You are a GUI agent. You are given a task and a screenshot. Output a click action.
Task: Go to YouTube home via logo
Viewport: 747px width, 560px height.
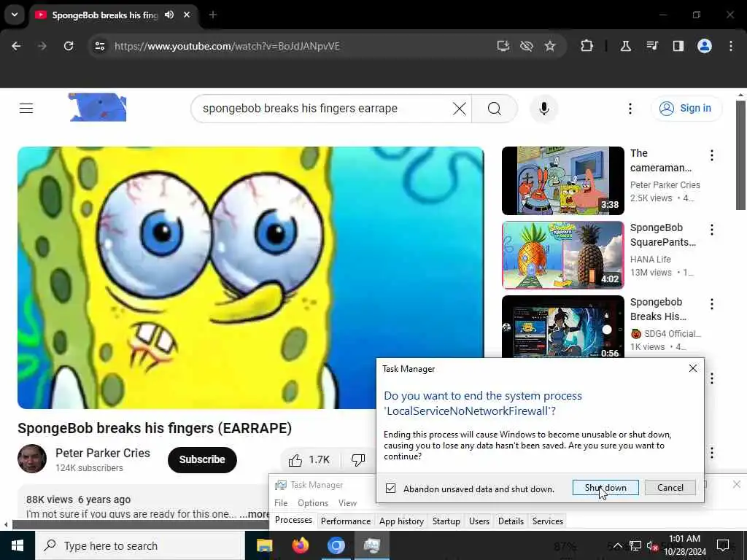[98, 107]
